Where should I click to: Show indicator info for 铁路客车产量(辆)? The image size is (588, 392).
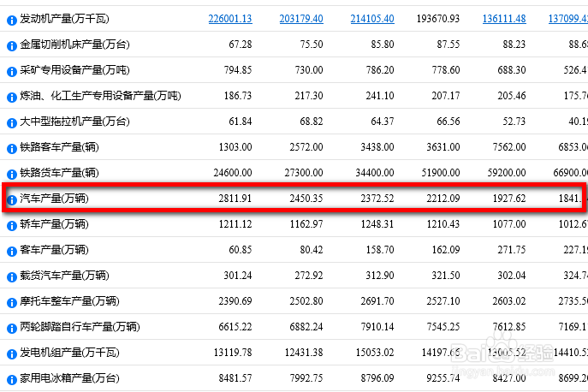pyautogui.click(x=12, y=148)
